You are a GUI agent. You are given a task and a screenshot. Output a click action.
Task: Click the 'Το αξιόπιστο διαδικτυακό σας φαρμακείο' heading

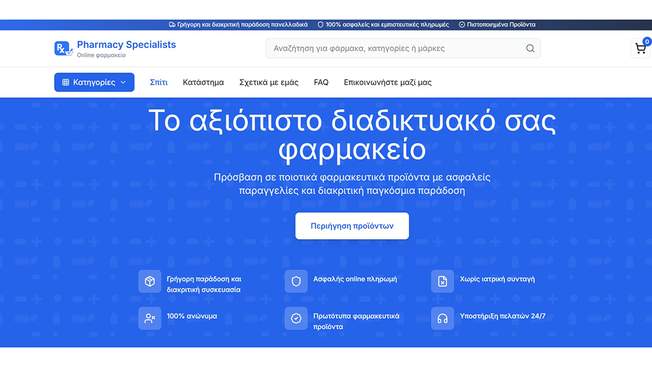(x=352, y=135)
